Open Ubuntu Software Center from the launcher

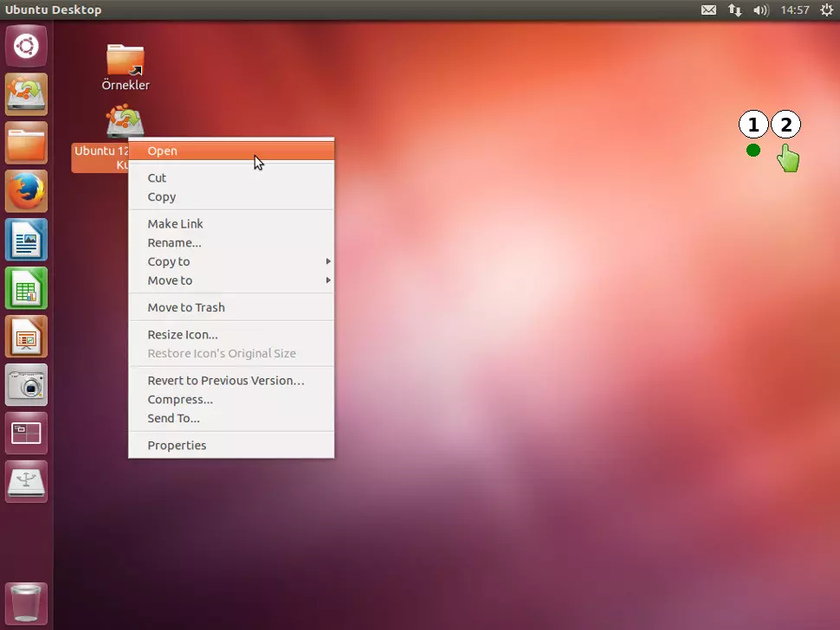click(x=26, y=94)
